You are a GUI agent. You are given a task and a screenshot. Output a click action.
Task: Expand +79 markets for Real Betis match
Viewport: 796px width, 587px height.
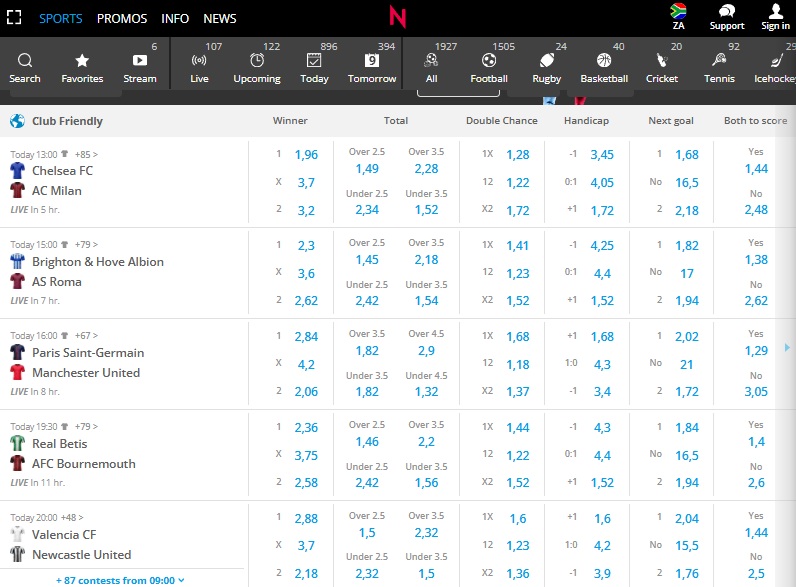coord(86,427)
